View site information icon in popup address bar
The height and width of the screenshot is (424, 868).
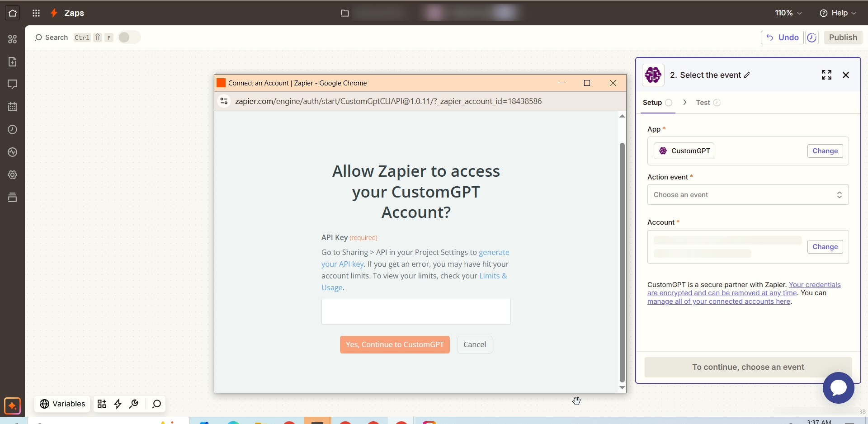[x=224, y=101]
